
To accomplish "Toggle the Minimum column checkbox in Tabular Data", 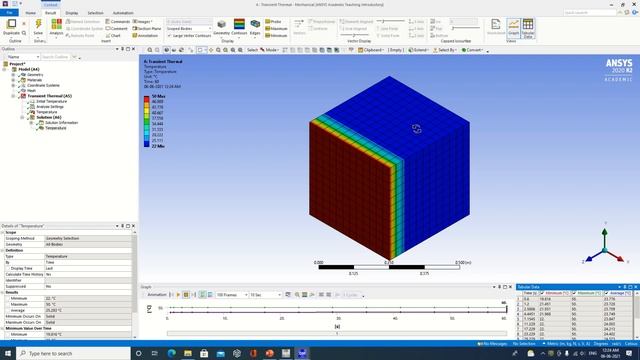I will pyautogui.click(x=542, y=293).
